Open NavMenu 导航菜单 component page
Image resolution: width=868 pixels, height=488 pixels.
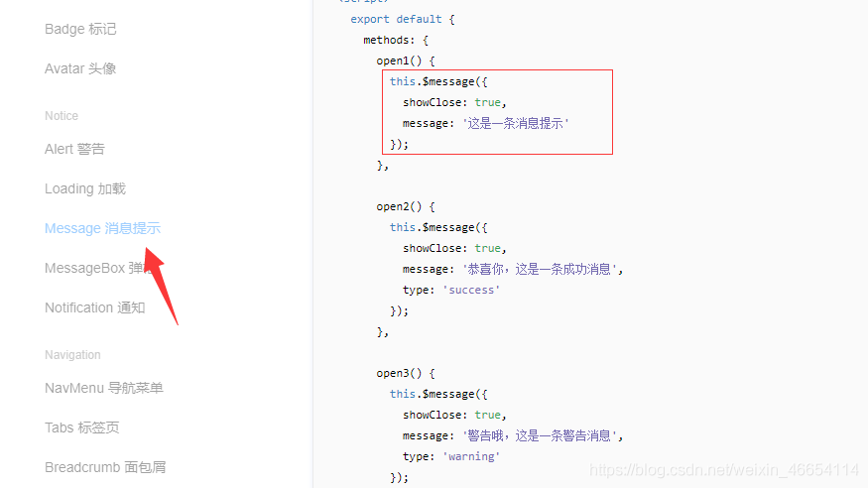coord(104,388)
